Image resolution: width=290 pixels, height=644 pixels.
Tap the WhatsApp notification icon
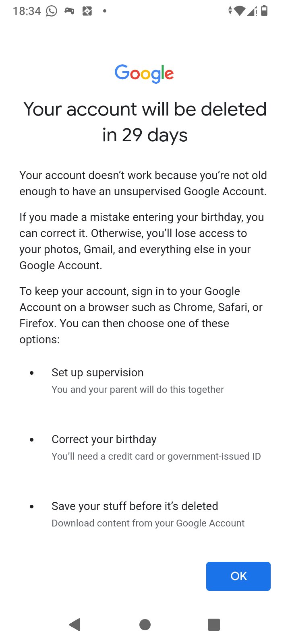(x=52, y=11)
